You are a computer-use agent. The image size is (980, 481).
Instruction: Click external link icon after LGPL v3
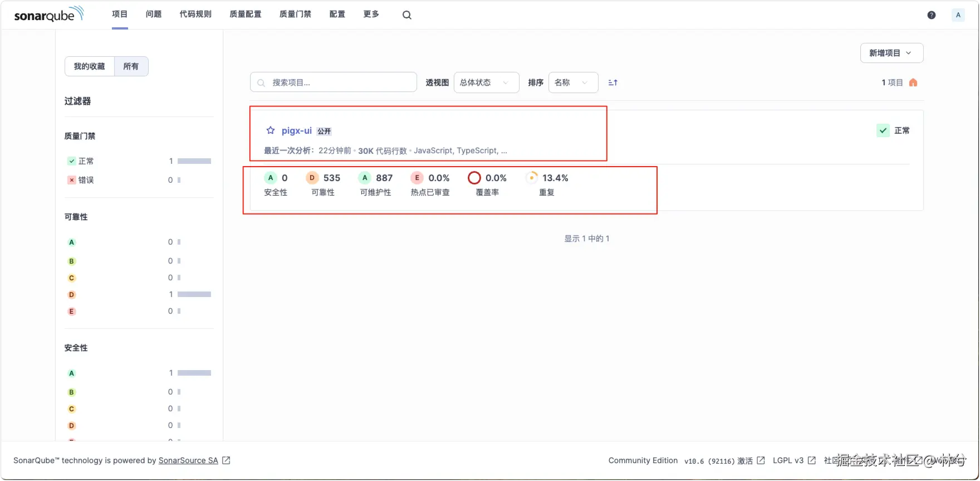(x=812, y=460)
